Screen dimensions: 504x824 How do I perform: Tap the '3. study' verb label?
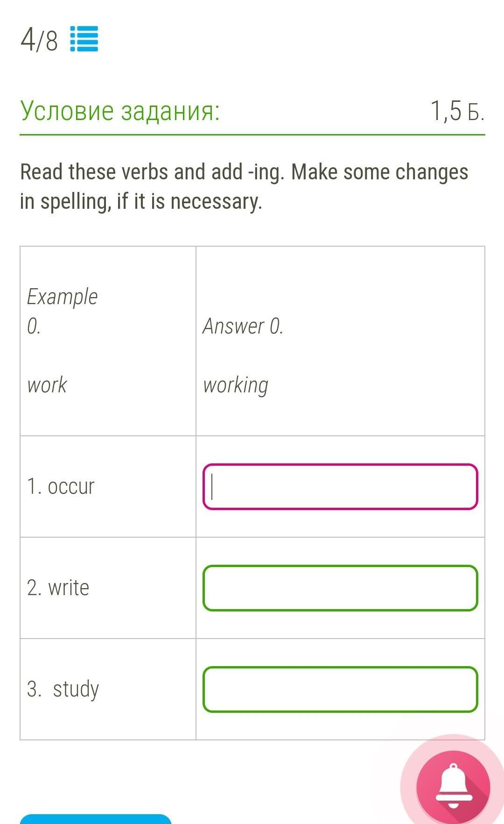63,689
